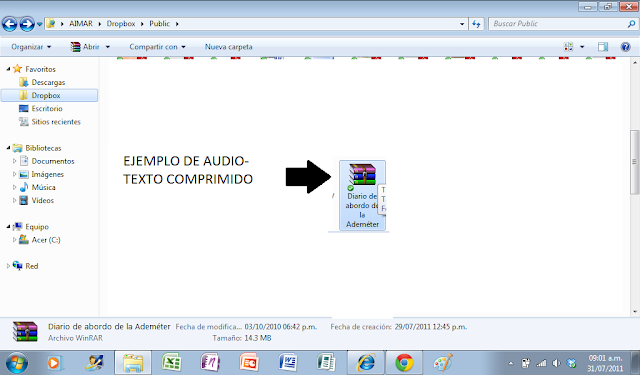Toggle the preview pane icon
The image size is (640, 375).
click(x=603, y=47)
